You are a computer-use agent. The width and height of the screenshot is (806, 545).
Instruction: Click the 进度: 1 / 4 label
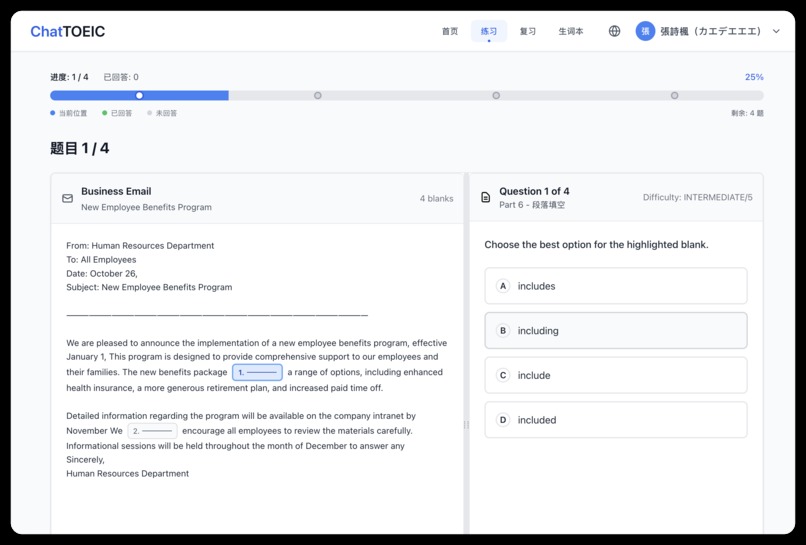click(69, 77)
